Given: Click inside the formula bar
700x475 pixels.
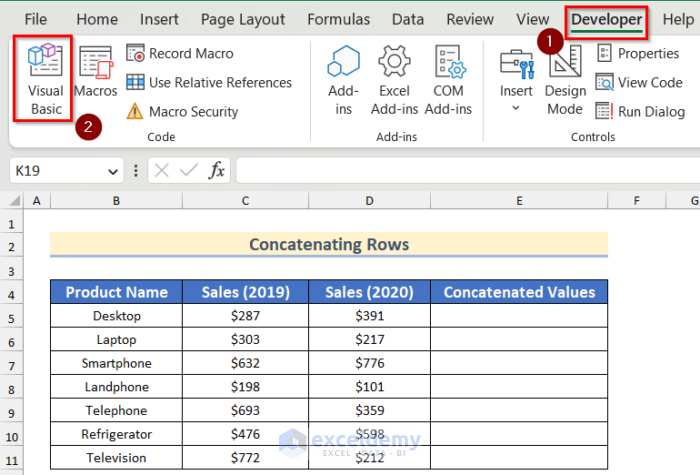Looking at the screenshot, I should 460,171.
